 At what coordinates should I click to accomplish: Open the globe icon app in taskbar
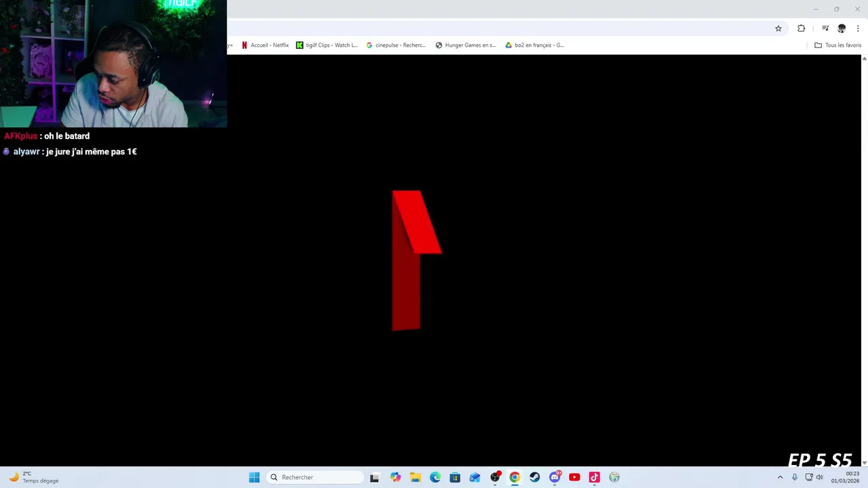click(x=614, y=477)
